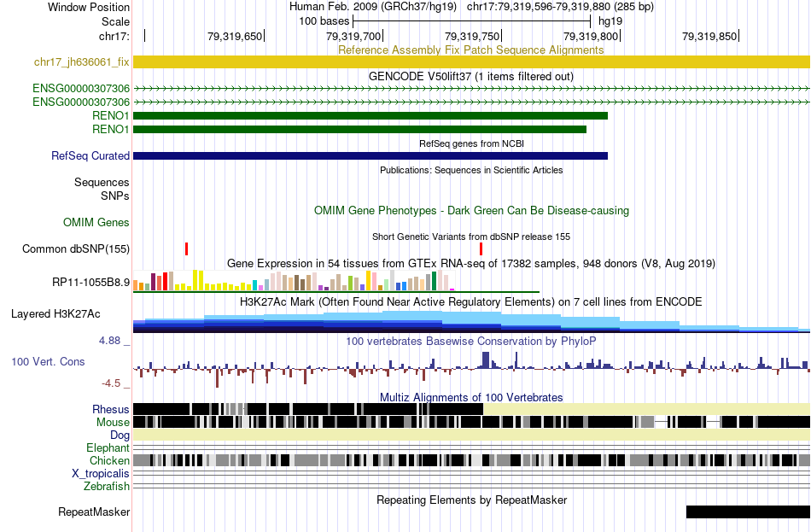
Task: Click the RefSeq Curated label
Action: [x=90, y=155]
